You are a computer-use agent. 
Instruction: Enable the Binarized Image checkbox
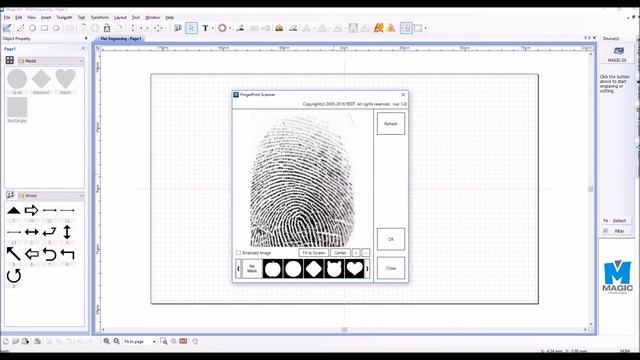[238, 253]
